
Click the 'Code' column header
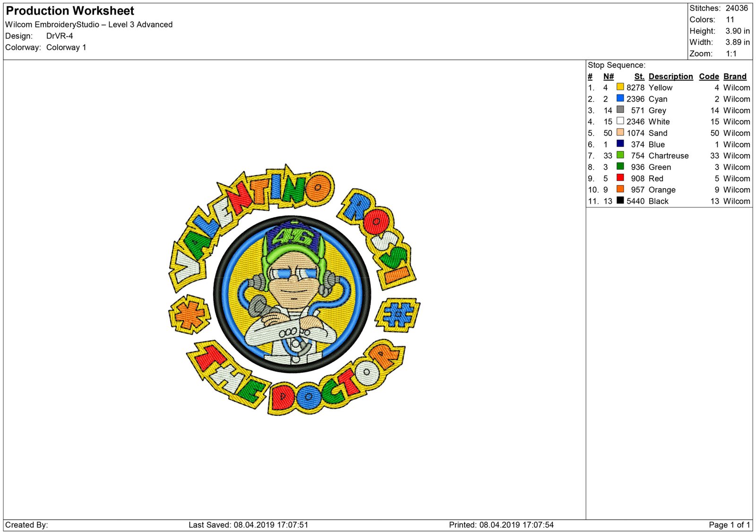pos(709,77)
